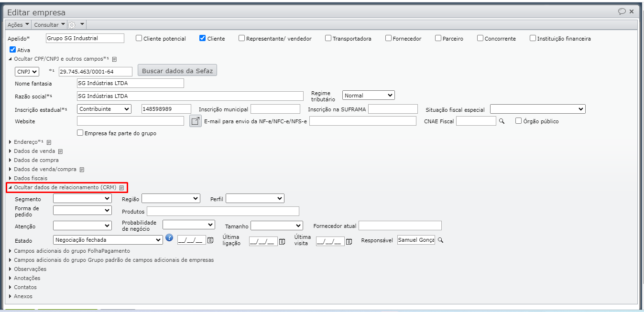644x312 pixels.
Task: Open the Forma de pedido dropdown
Action: (x=82, y=210)
